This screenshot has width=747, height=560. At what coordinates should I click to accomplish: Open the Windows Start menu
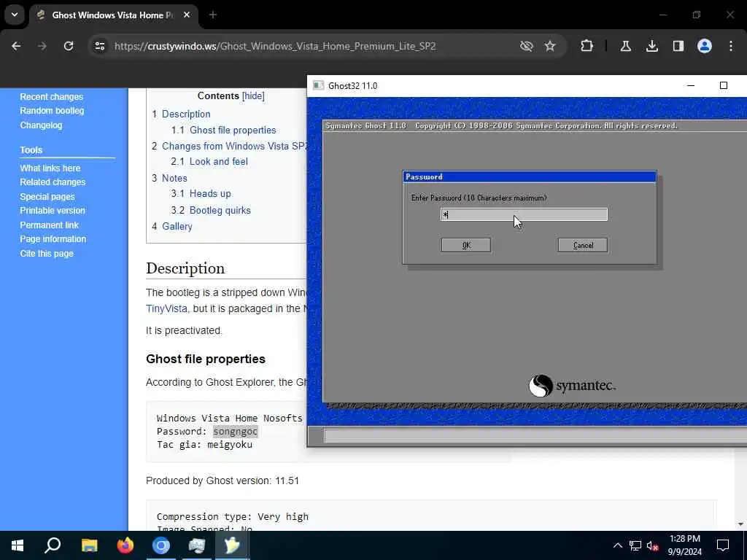18,545
